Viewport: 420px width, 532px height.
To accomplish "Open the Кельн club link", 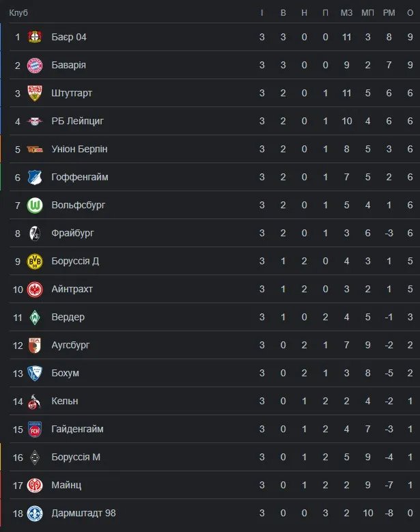I will 65,401.
